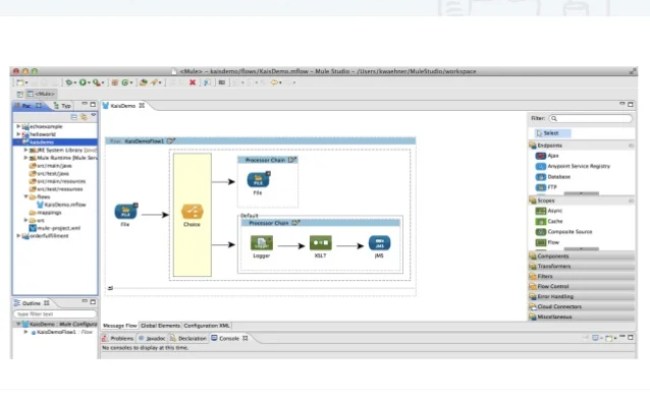Select the XSLT transformer icon
The width and height of the screenshot is (650, 400).
click(320, 243)
